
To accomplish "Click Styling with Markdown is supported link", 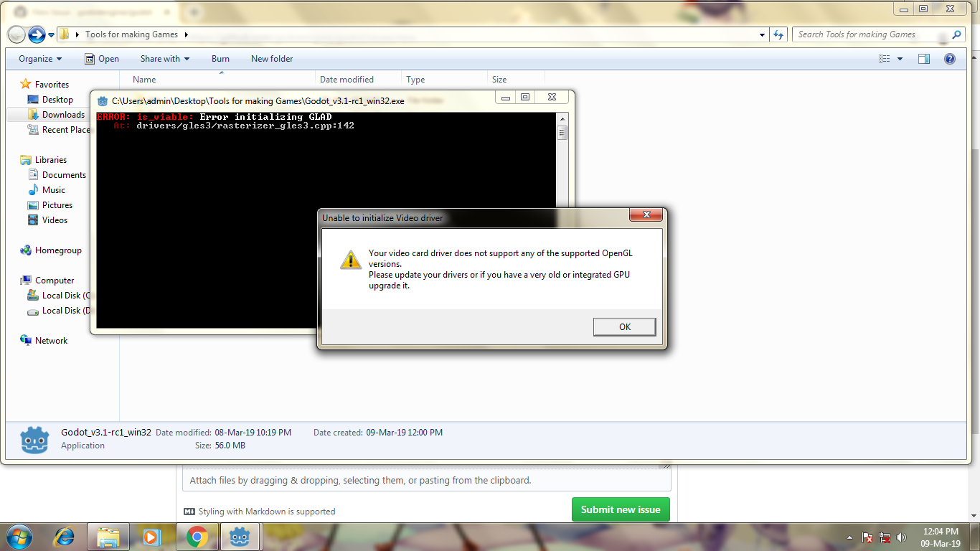I will pyautogui.click(x=260, y=512).
